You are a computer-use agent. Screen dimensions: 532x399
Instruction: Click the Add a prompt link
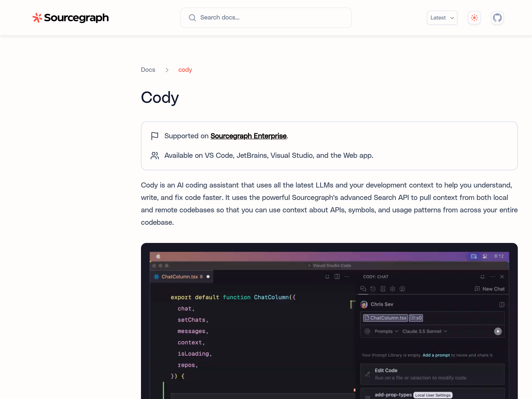[436, 355]
